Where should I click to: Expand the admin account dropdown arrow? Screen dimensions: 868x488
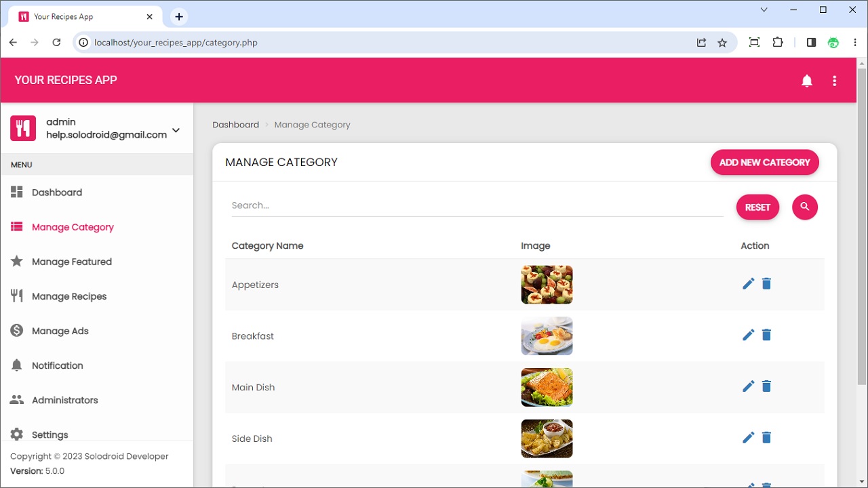click(x=176, y=130)
